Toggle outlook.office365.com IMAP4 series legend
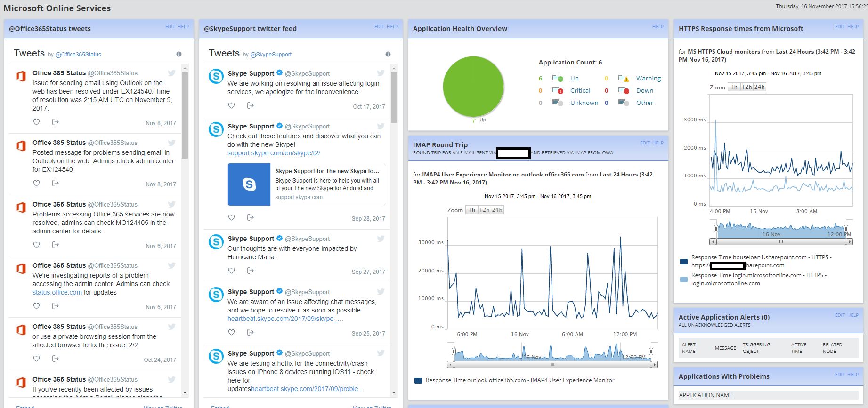This screenshot has height=408, width=868. 418,381
